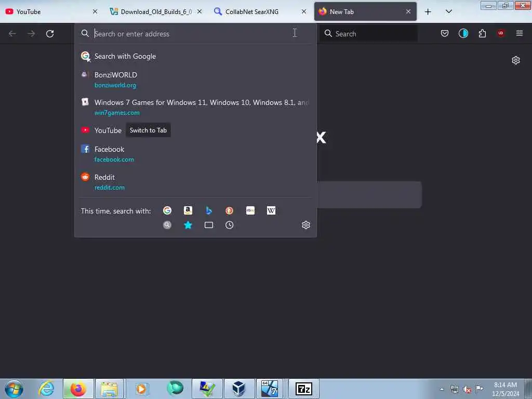Viewport: 532px width, 399px height.
Task: Search history with the clock icon
Action: pos(229,225)
